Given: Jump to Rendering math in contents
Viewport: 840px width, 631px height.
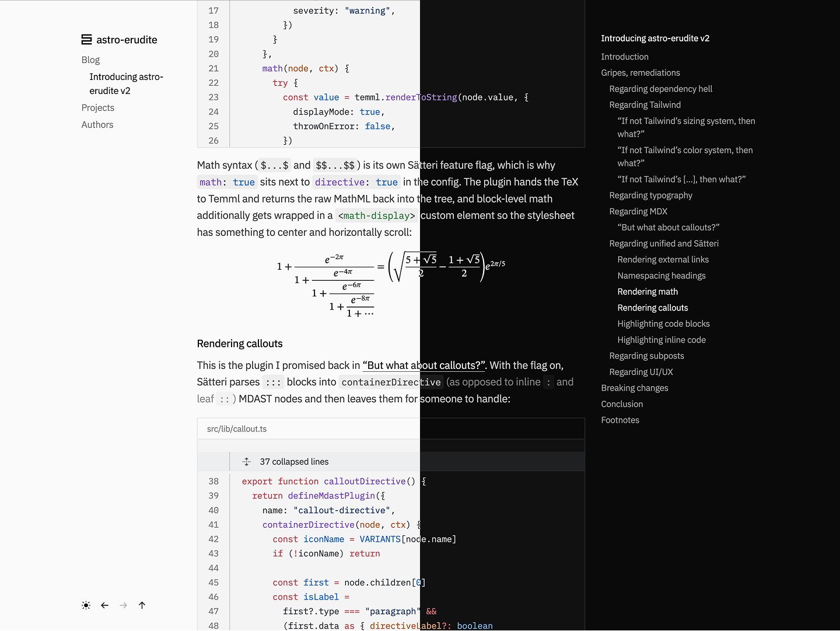Looking at the screenshot, I should [647, 291].
